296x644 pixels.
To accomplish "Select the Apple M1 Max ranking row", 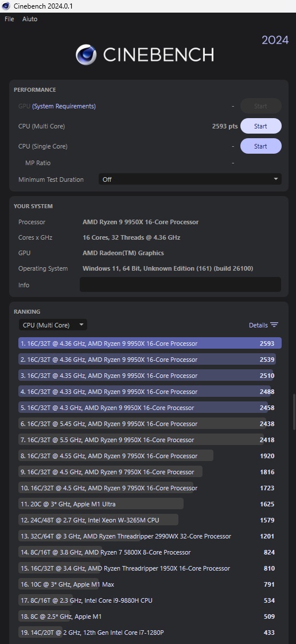I will tap(150, 584).
